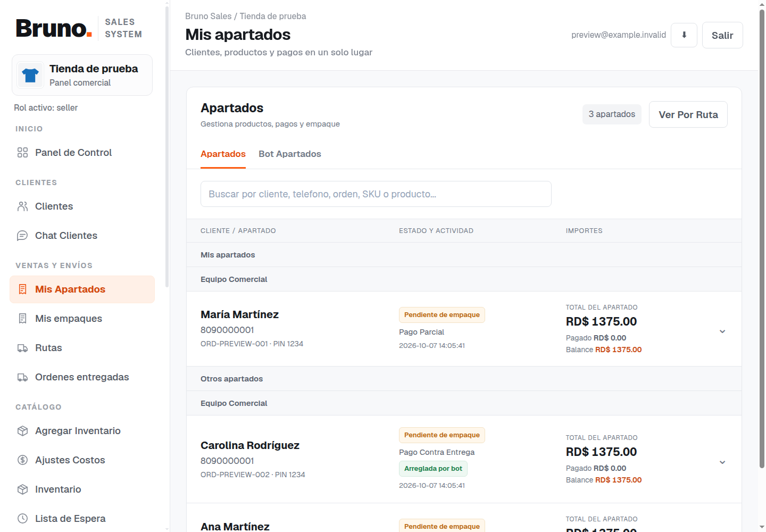The width and height of the screenshot is (766, 532).
Task: Click the Mis empaques document icon
Action: click(x=22, y=319)
